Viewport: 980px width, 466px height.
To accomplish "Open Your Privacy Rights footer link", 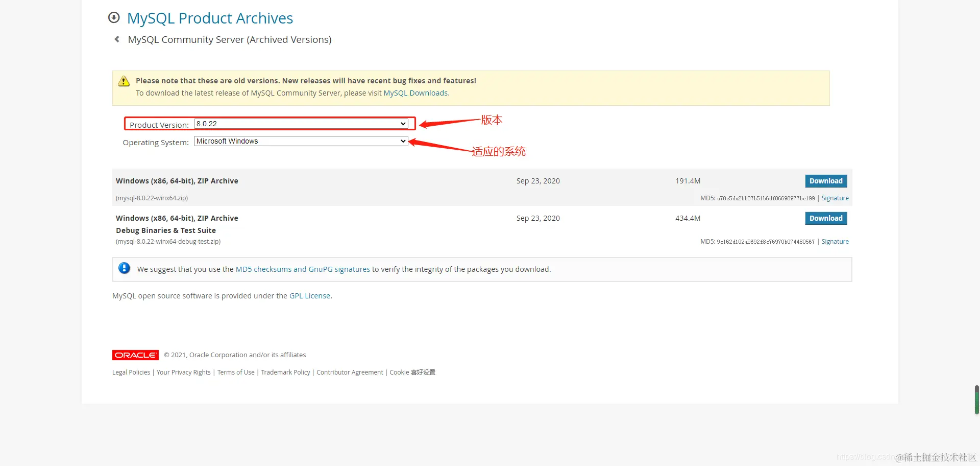I will click(x=184, y=372).
